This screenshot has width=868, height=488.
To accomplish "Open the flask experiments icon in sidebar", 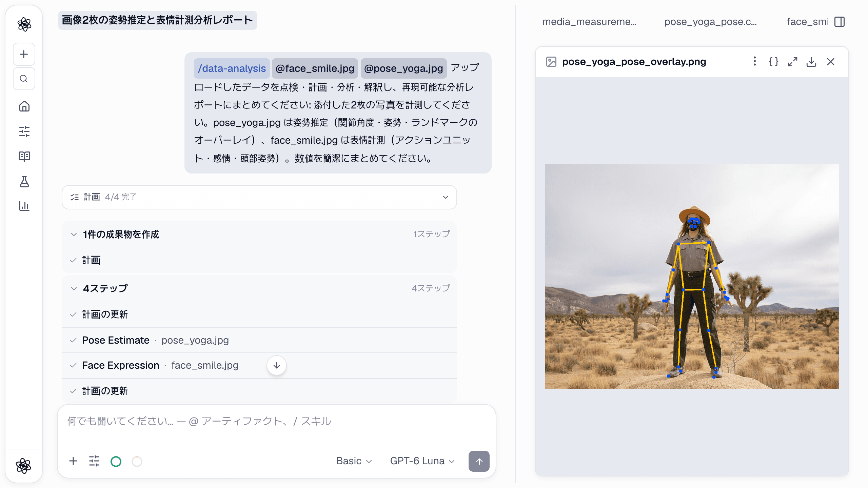I will 24,182.
